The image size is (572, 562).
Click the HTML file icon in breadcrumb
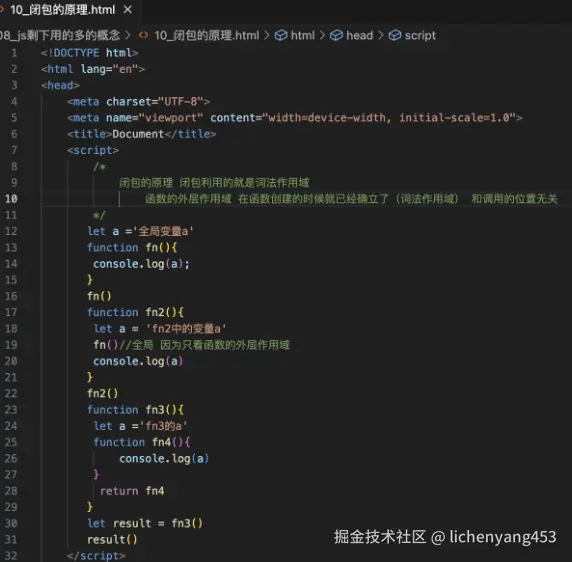pyautogui.click(x=143, y=35)
